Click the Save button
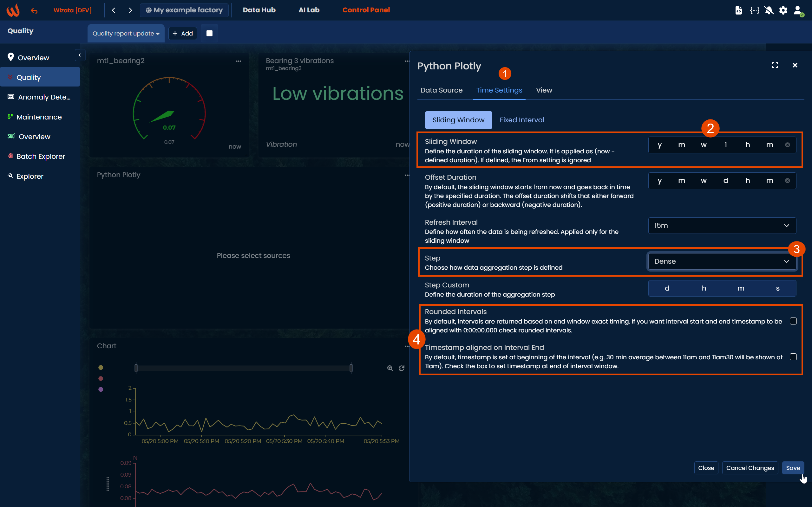This screenshot has height=507, width=812. [x=793, y=468]
